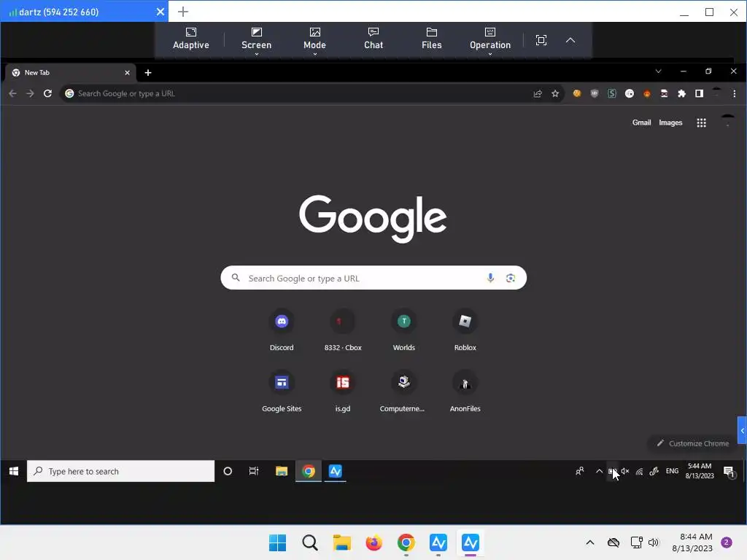The width and height of the screenshot is (747, 560).
Task: Open Task View in remote taskbar
Action: point(253,471)
